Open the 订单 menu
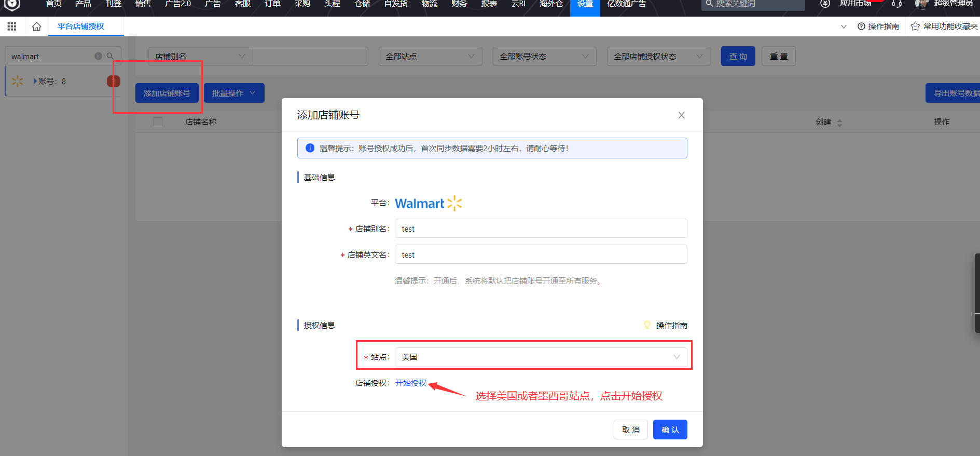Image resolution: width=980 pixels, height=456 pixels. coord(272,4)
